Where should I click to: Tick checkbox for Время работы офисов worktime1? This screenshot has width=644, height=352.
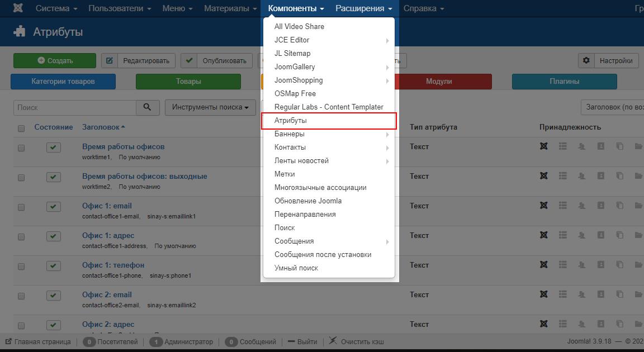coord(21,148)
